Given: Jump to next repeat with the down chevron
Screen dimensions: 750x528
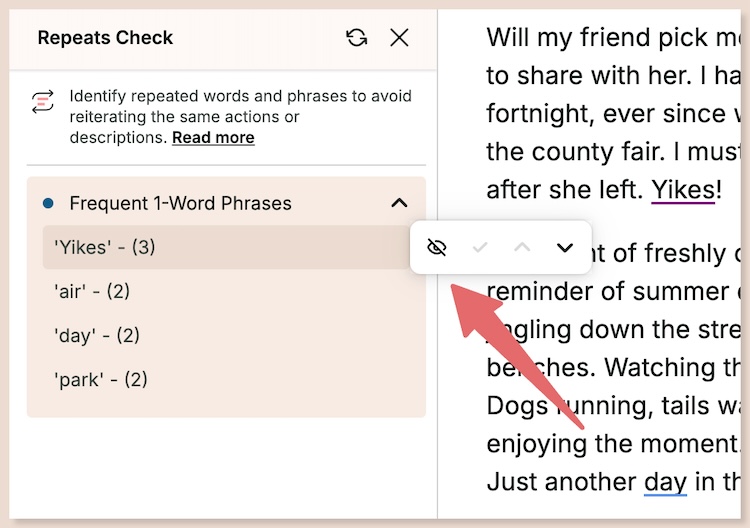Looking at the screenshot, I should pyautogui.click(x=565, y=248).
